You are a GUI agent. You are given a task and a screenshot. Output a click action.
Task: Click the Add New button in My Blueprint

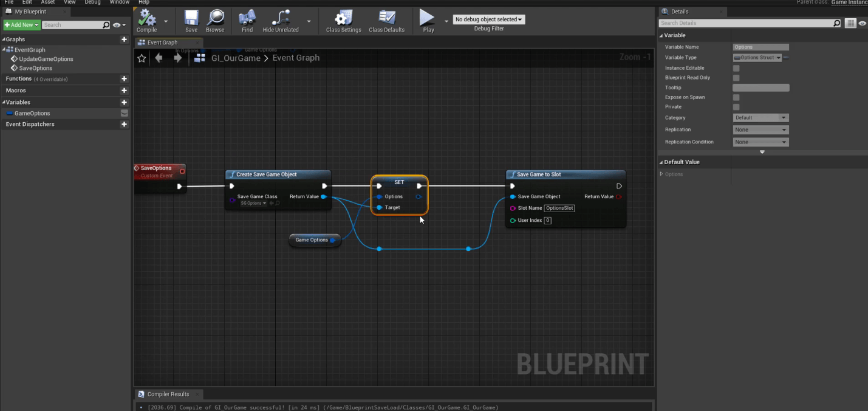click(21, 24)
